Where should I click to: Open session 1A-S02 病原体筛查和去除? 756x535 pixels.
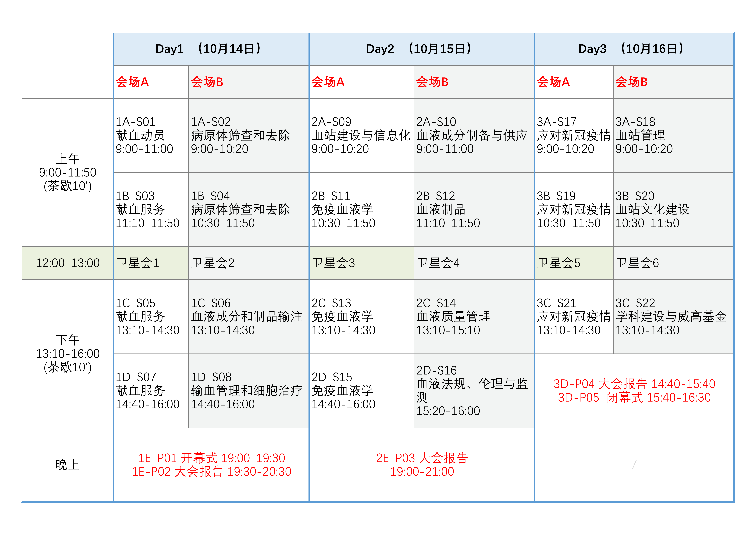coord(249,135)
